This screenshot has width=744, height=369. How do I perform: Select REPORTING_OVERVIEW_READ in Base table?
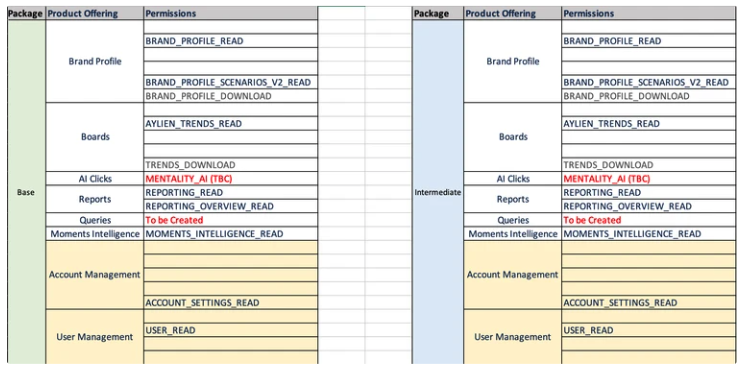pyautogui.click(x=231, y=206)
